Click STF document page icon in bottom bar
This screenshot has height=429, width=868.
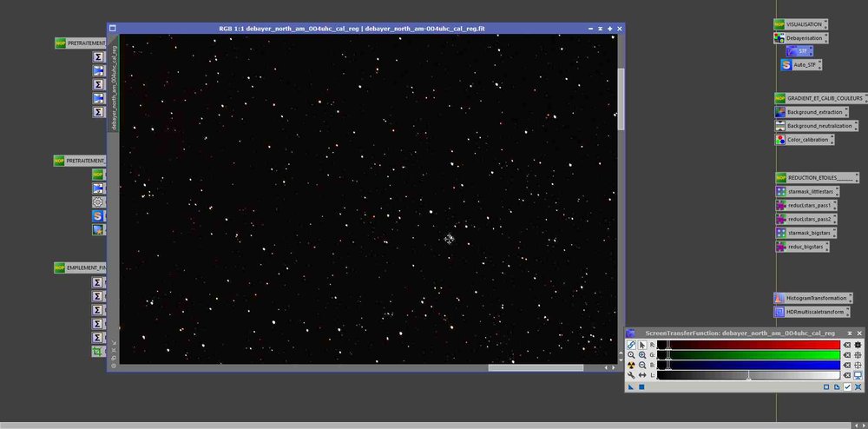837,387
